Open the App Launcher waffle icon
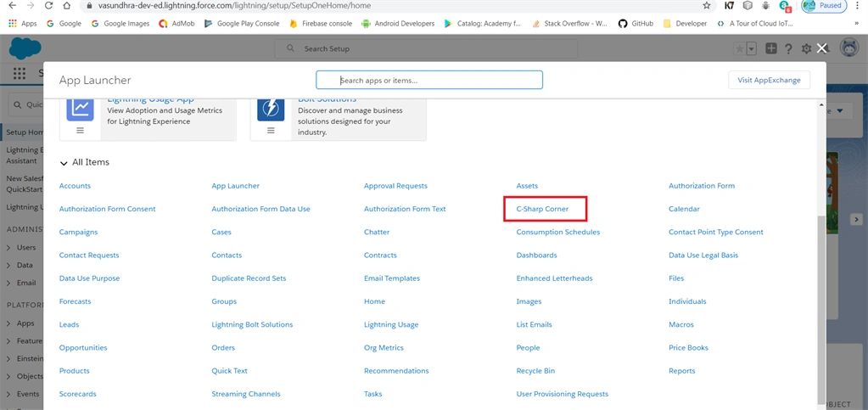Image resolution: width=868 pixels, height=410 pixels. coord(20,73)
